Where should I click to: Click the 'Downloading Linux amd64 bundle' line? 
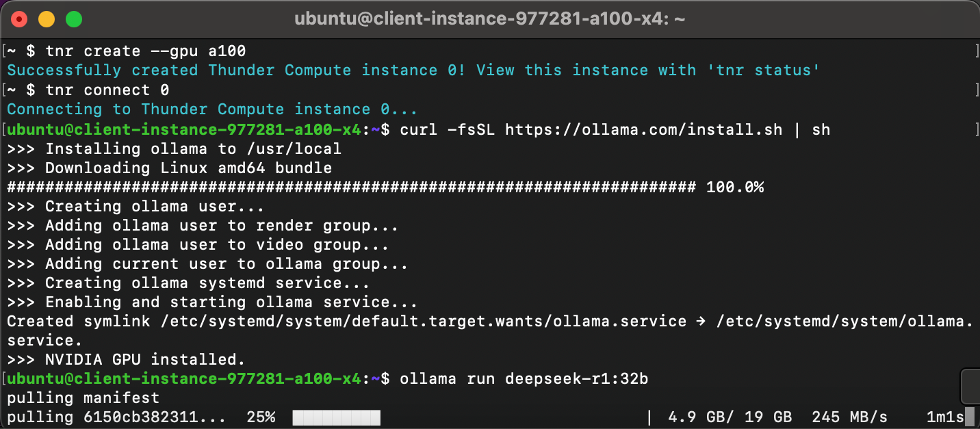click(x=169, y=168)
